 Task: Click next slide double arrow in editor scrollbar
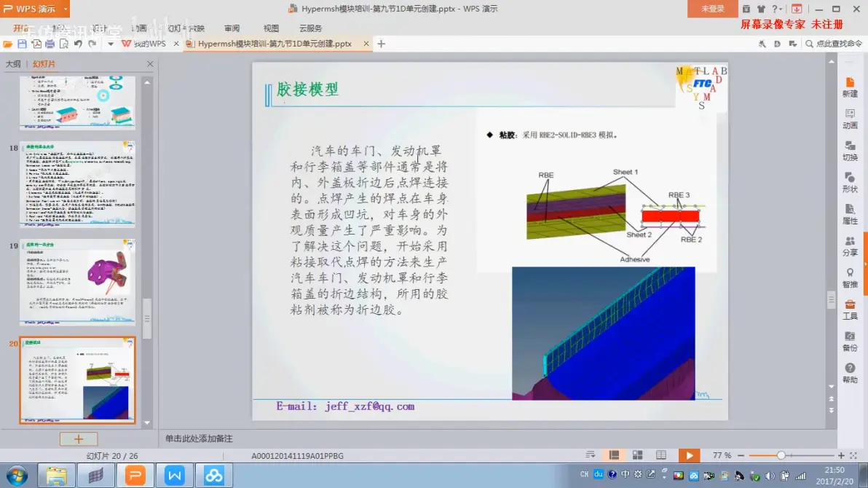click(x=832, y=411)
